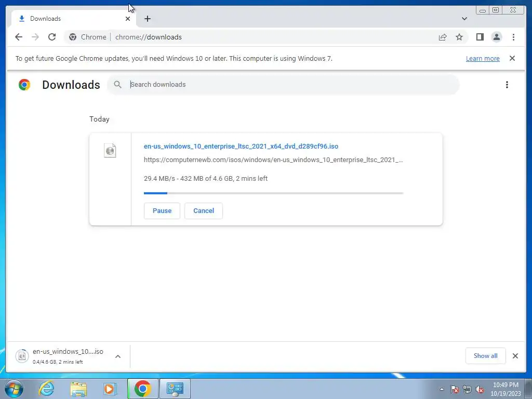
Task: Pause the ISO download
Action: (162, 211)
